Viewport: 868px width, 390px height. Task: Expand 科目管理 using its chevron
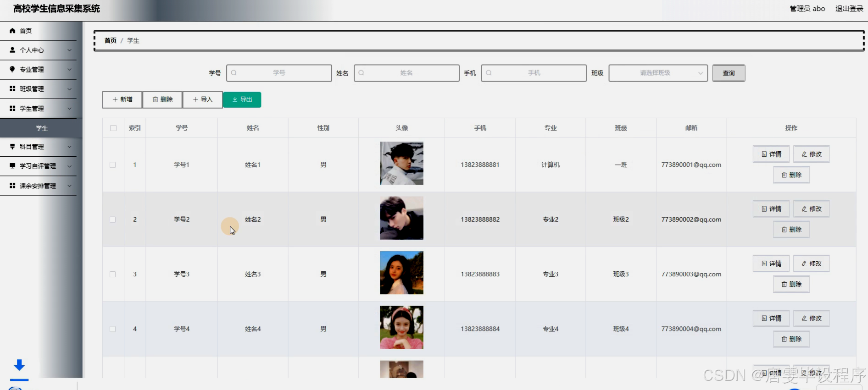click(70, 147)
